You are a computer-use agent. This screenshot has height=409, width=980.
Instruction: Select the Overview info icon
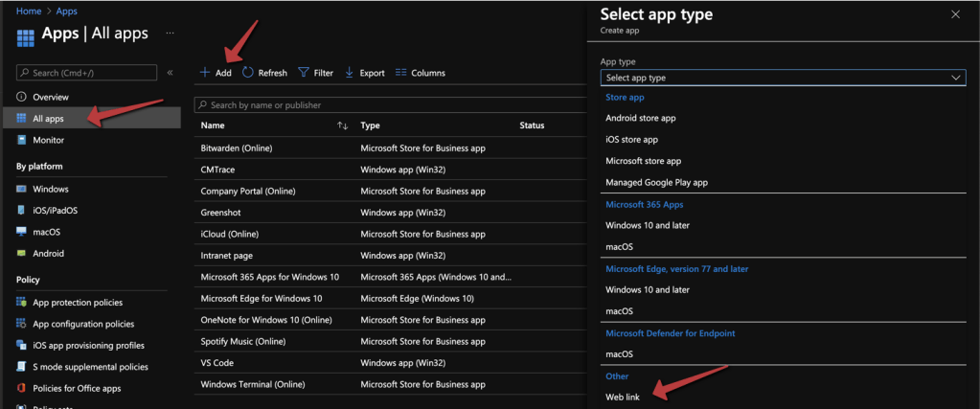click(21, 97)
